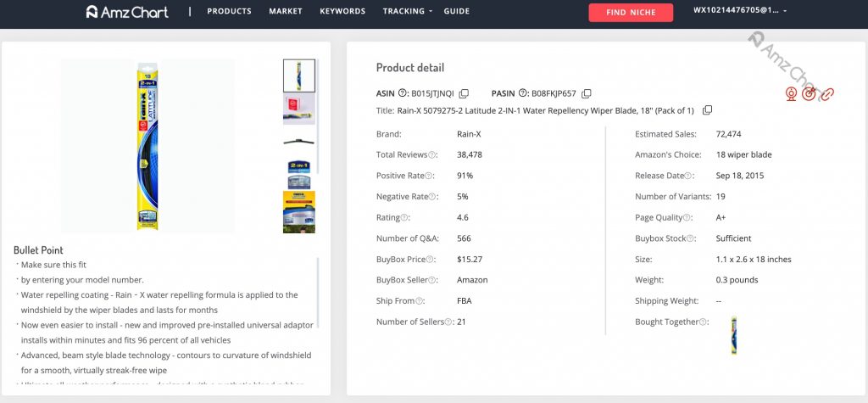
Task: Click the AmzChart logo
Action: pos(127,12)
